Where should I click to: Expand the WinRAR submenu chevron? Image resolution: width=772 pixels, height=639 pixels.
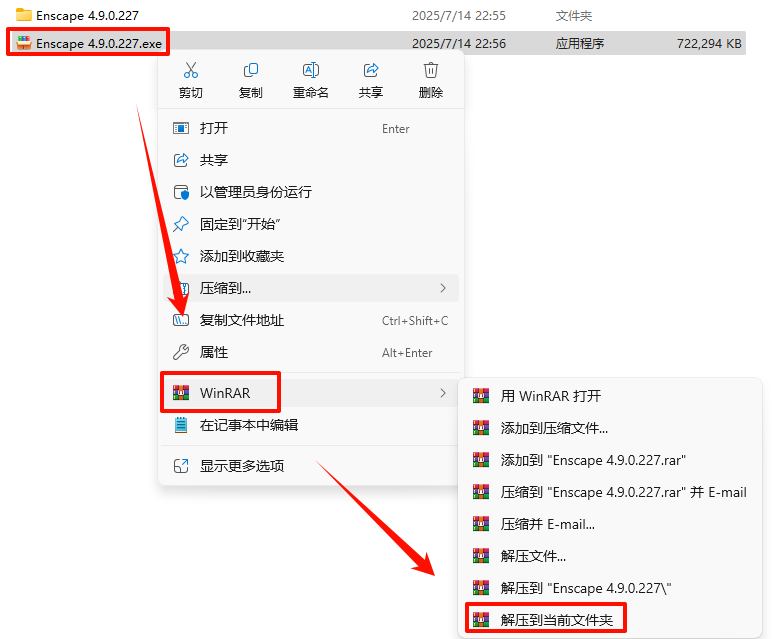point(443,393)
